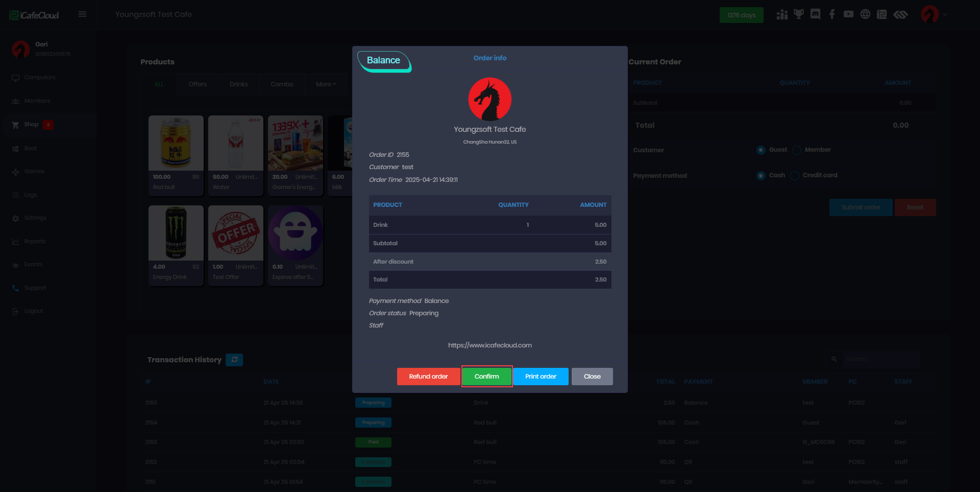
Task: Open Computers from the sidebar monitor icon
Action: click(15, 78)
